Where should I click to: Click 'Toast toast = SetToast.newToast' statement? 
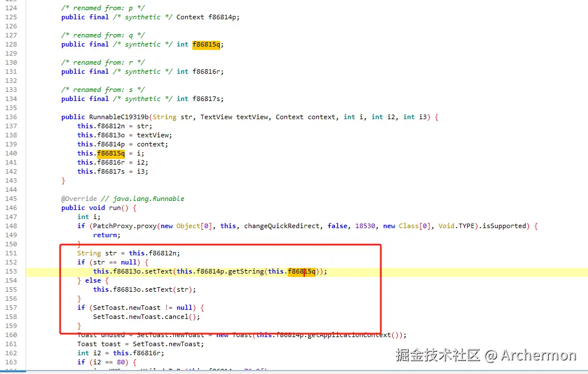141,344
